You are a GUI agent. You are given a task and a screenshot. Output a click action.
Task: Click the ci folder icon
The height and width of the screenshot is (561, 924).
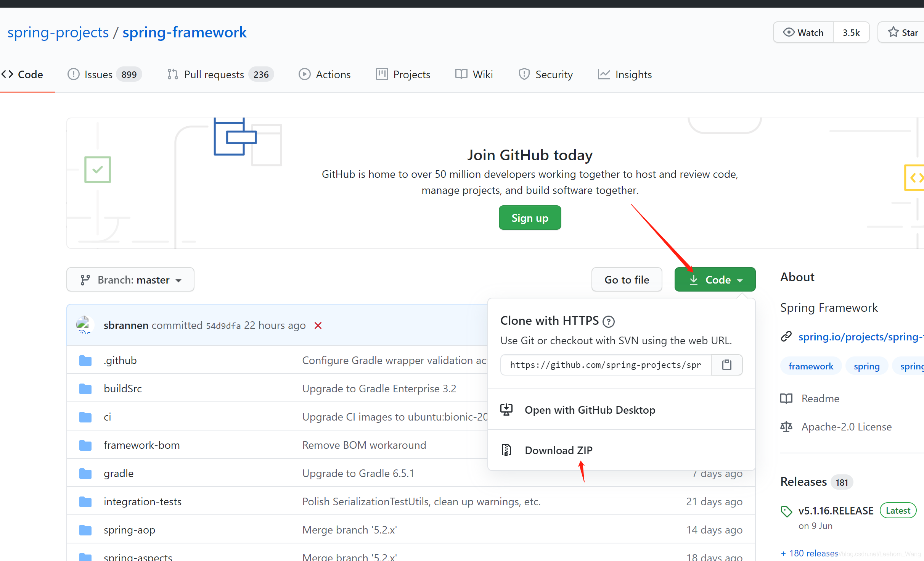pos(85,417)
